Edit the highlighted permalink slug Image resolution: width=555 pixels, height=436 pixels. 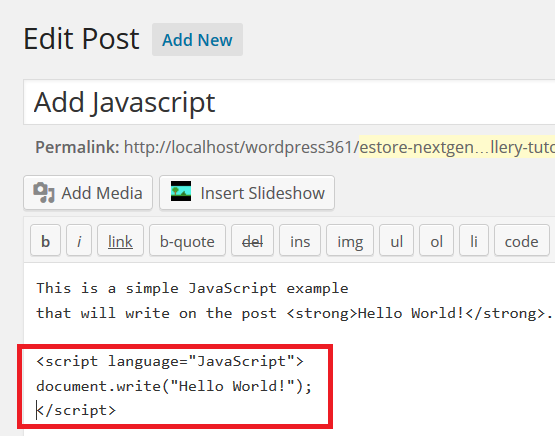[457, 147]
